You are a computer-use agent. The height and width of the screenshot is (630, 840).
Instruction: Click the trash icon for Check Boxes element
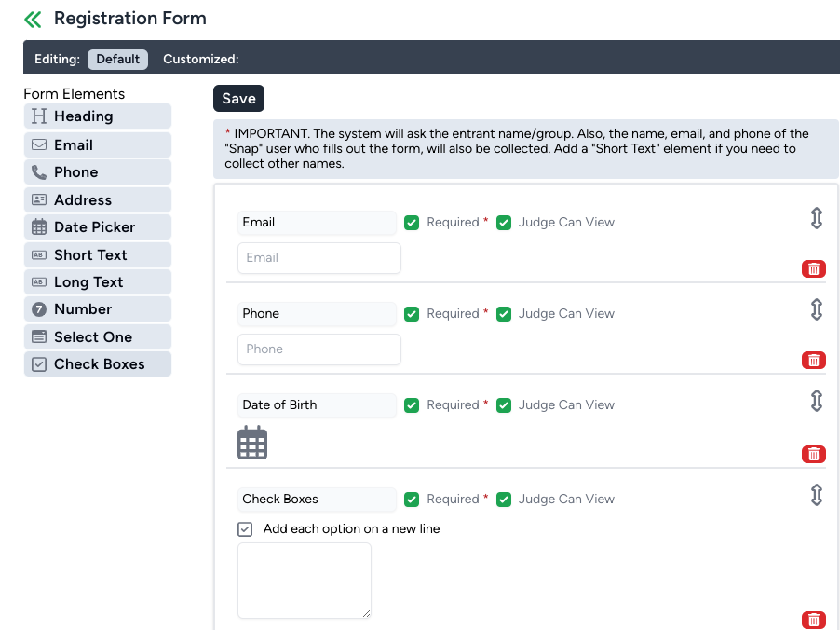(813, 620)
